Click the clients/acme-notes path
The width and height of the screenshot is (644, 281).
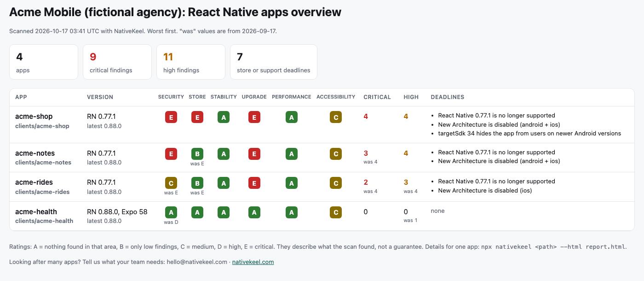coord(43,163)
